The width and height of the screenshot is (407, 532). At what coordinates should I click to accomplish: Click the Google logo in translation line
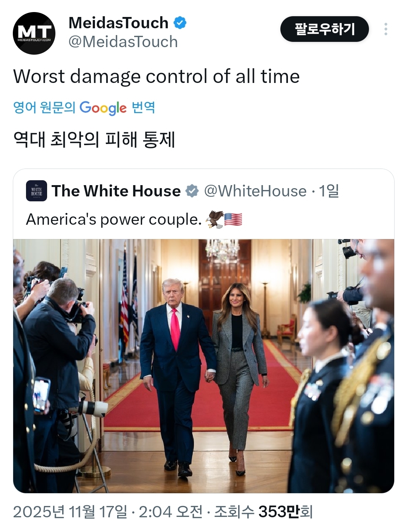tap(103, 108)
